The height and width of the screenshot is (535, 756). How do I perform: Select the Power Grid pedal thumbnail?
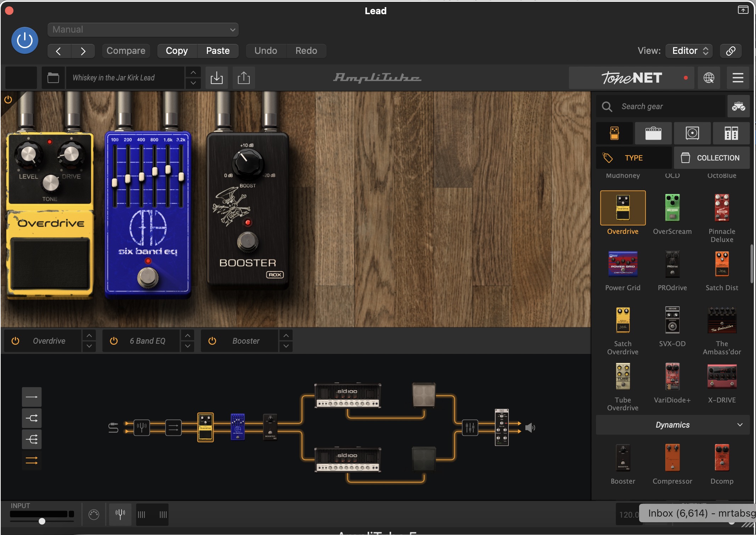point(623,264)
